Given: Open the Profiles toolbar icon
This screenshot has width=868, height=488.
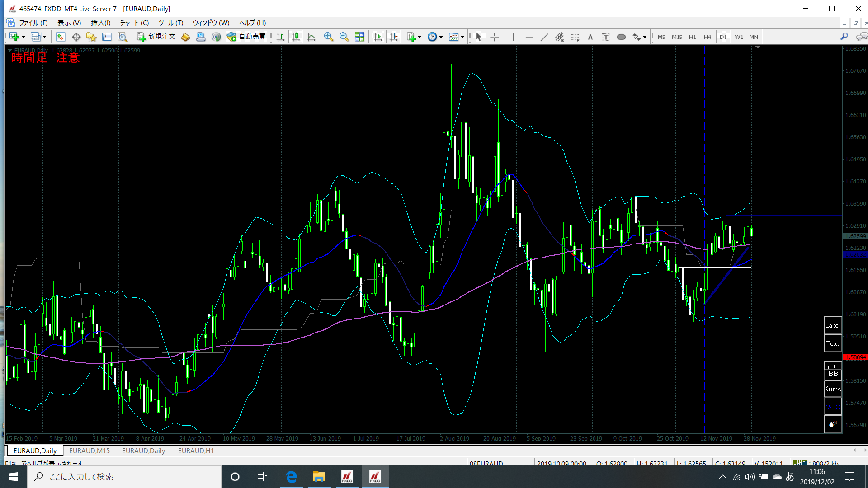Looking at the screenshot, I should [35, 37].
